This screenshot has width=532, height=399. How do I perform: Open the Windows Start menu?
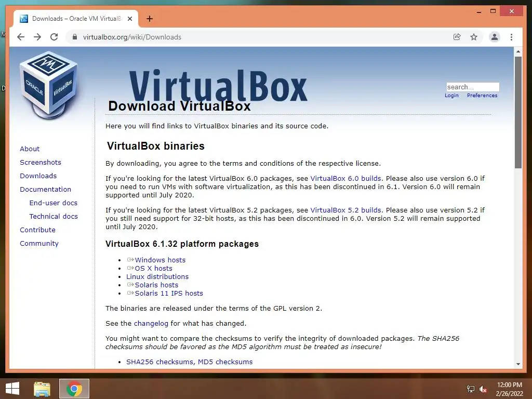[x=12, y=389]
